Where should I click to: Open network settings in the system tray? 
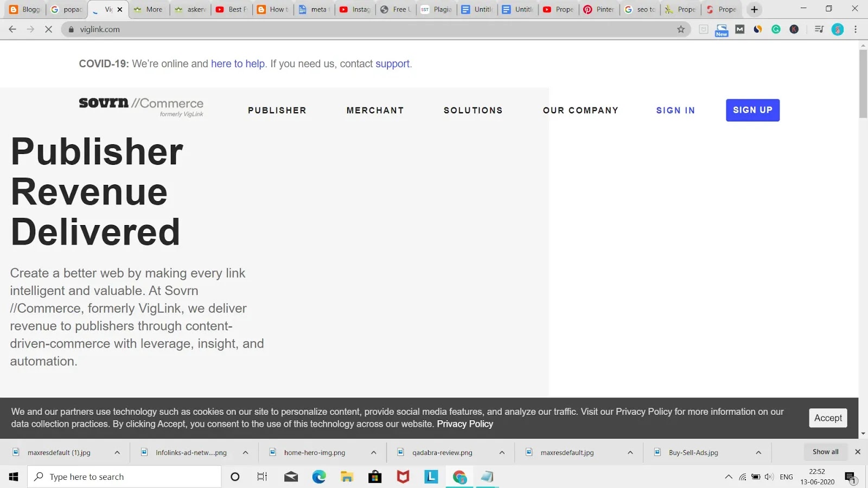(x=743, y=477)
